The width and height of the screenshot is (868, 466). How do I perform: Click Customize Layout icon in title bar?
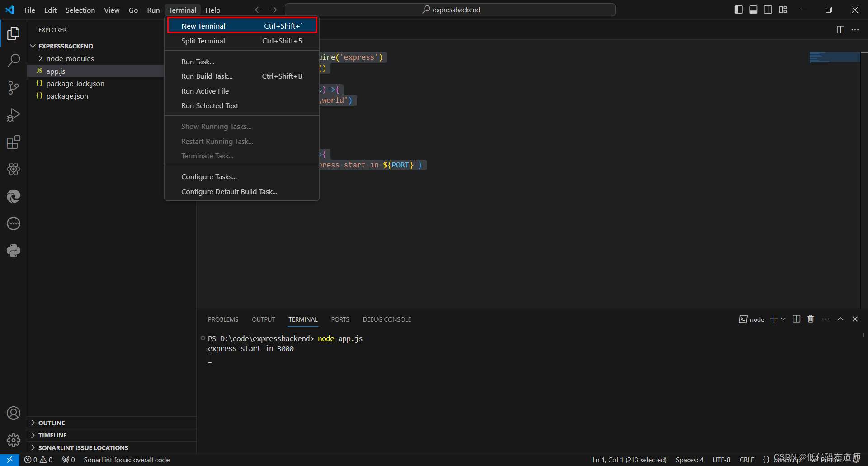point(783,10)
